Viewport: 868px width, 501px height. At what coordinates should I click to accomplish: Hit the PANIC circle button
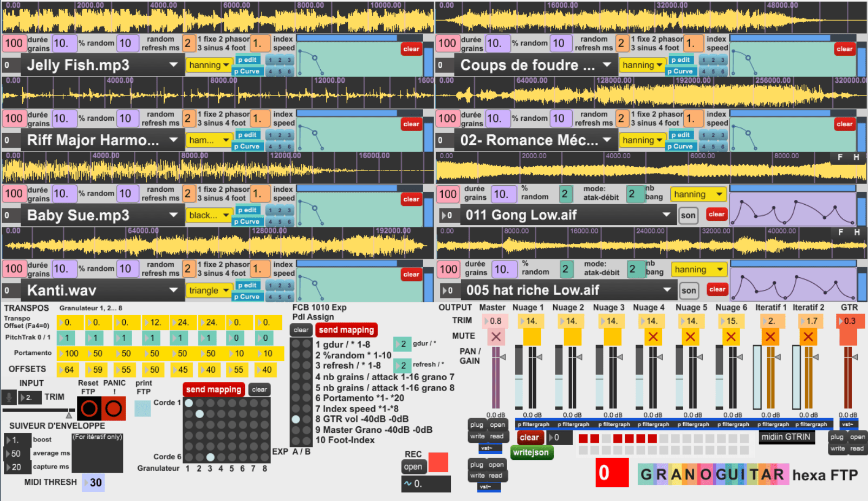tap(114, 408)
